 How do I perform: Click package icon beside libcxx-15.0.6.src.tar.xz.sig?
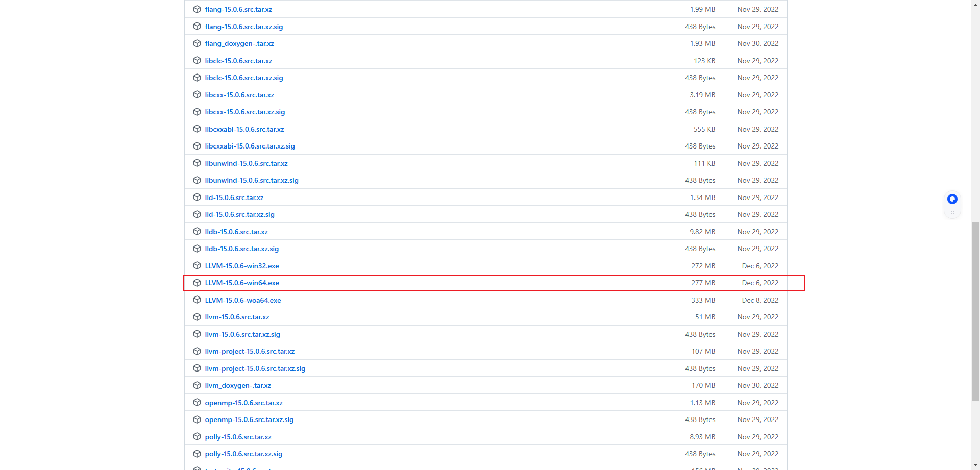pyautogui.click(x=197, y=112)
